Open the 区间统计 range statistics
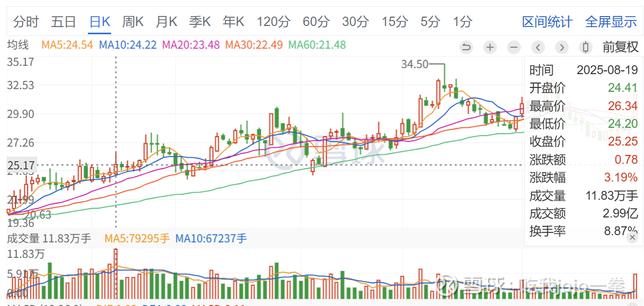This screenshot has height=306, width=644. 547,22
